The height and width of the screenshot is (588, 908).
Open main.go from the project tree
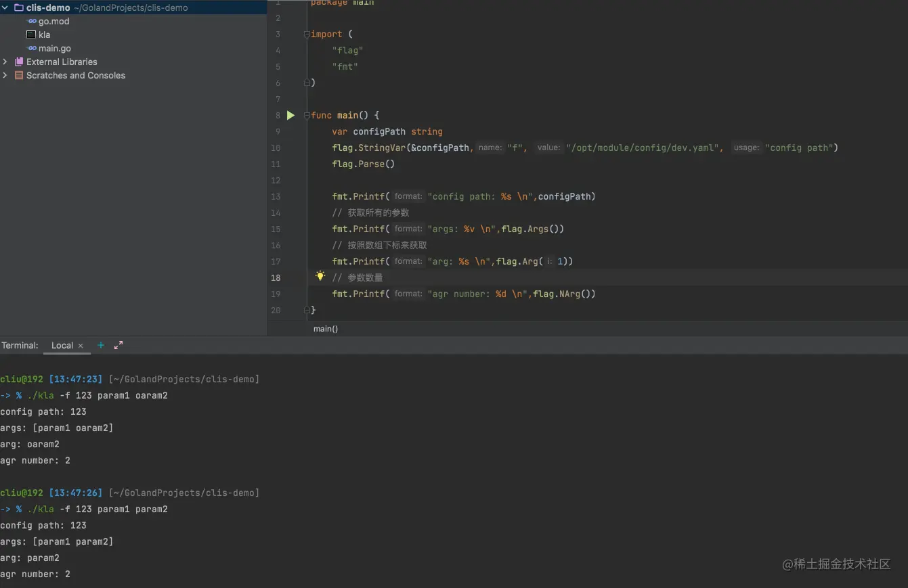click(x=54, y=48)
